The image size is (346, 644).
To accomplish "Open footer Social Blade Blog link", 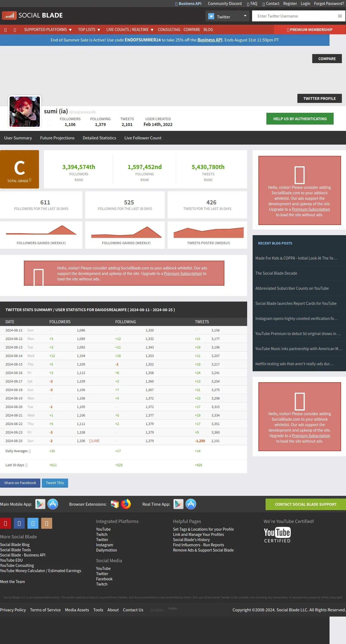I will coord(15,544).
